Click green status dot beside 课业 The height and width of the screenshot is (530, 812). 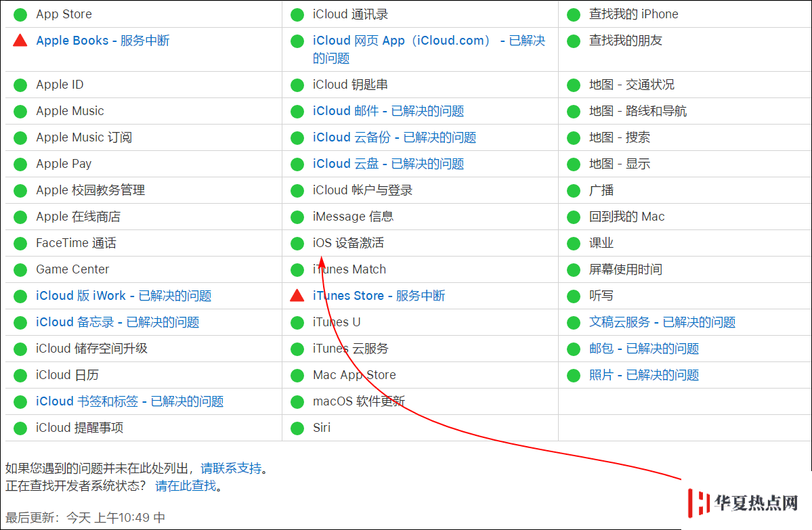pyautogui.click(x=574, y=243)
